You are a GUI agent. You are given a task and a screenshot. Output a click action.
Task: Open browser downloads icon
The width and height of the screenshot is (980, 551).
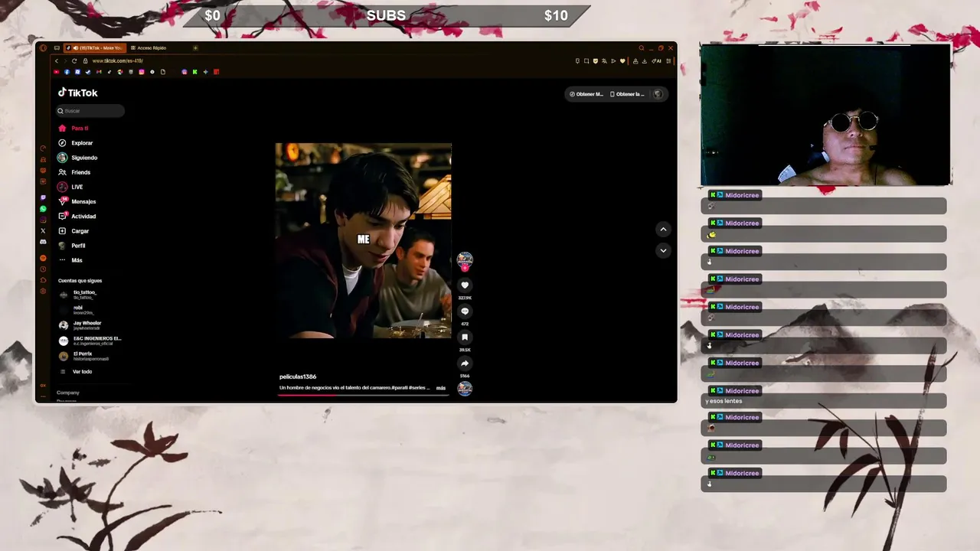(x=645, y=61)
